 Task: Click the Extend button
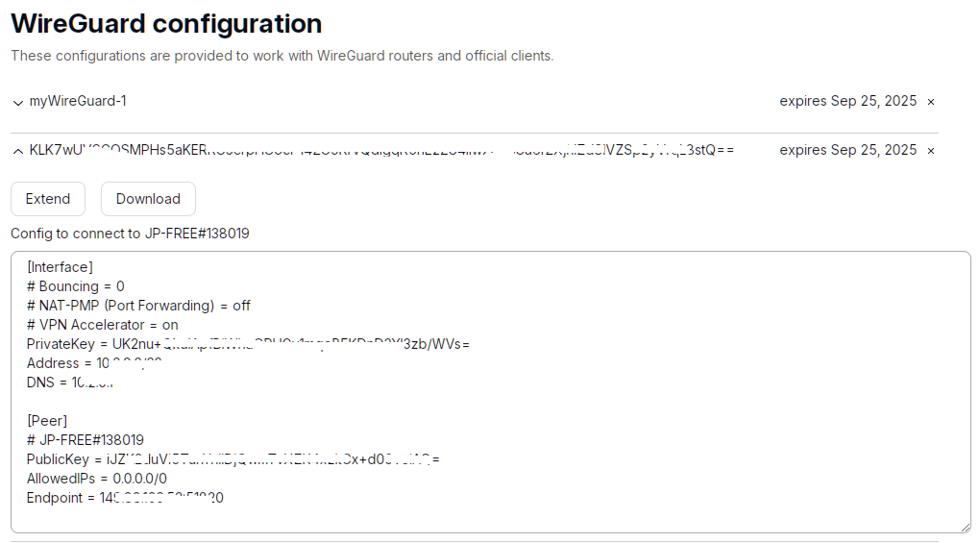coord(48,199)
